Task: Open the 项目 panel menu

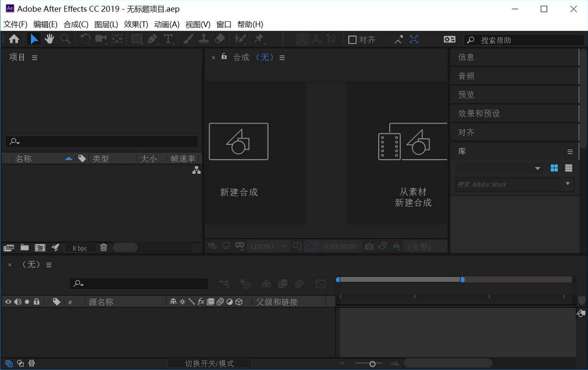Action: 35,58
